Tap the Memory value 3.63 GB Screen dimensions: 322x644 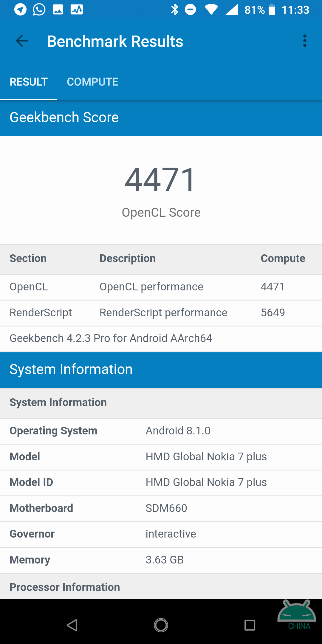pos(165,560)
